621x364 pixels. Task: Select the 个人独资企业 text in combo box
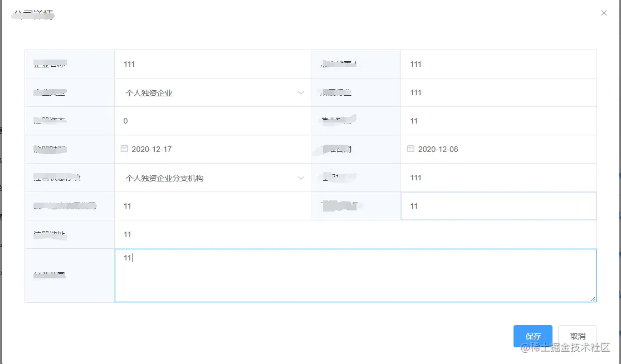click(x=149, y=93)
